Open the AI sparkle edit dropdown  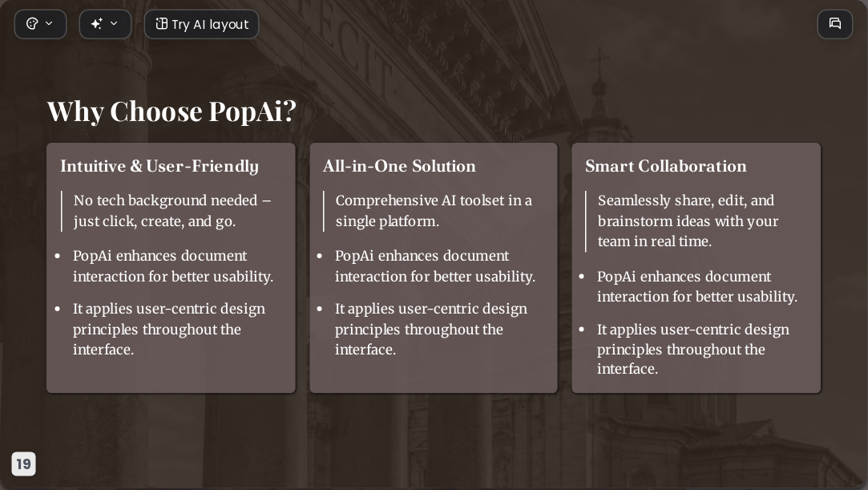click(x=105, y=24)
